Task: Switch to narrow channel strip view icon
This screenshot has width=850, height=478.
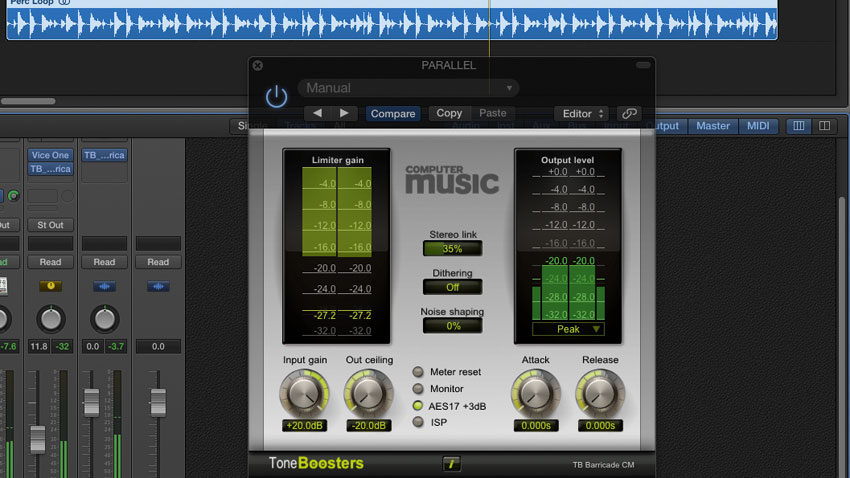Action: (x=799, y=126)
